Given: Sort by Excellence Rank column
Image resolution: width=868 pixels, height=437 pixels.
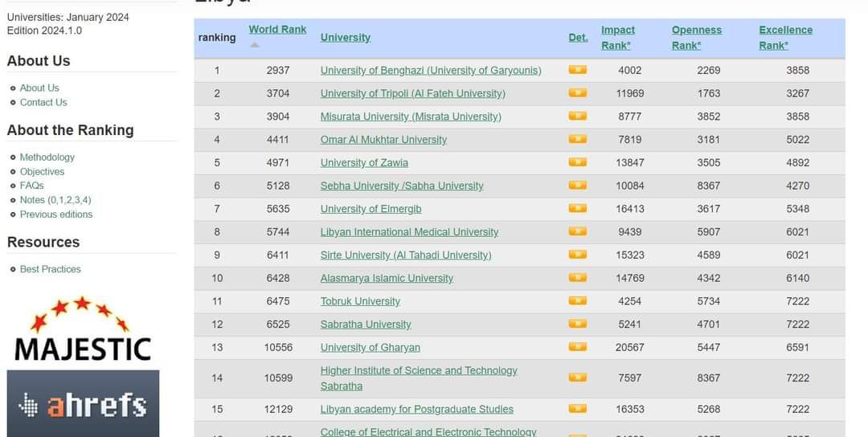Looking at the screenshot, I should (x=785, y=38).
